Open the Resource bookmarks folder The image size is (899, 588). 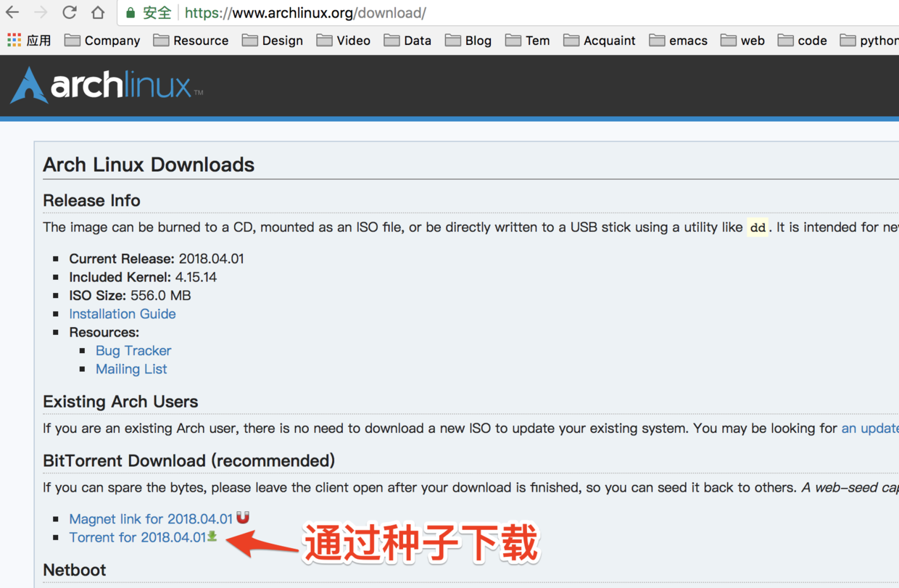pos(191,41)
